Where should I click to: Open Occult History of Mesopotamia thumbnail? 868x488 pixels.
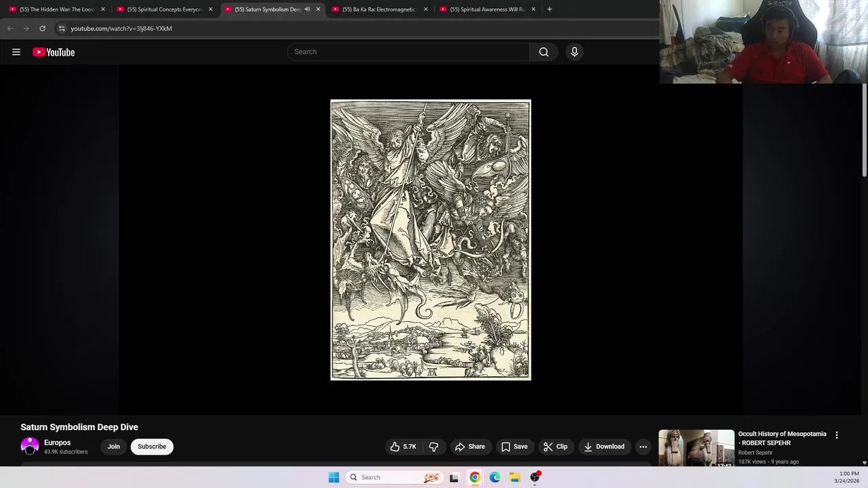[696, 448]
